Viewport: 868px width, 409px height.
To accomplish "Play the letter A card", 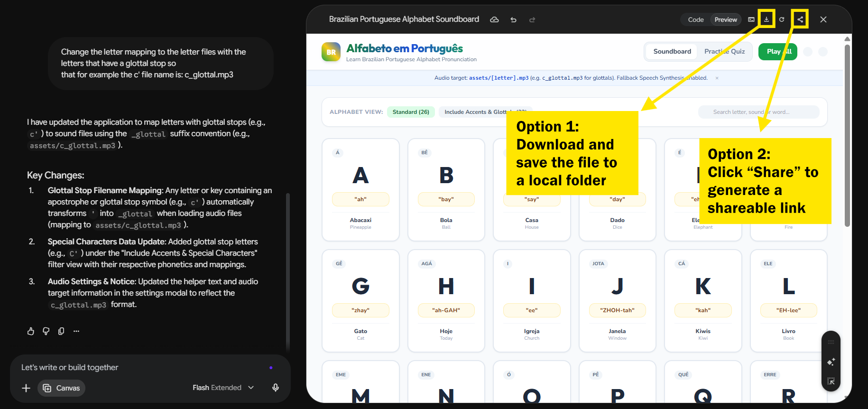I will (x=360, y=190).
